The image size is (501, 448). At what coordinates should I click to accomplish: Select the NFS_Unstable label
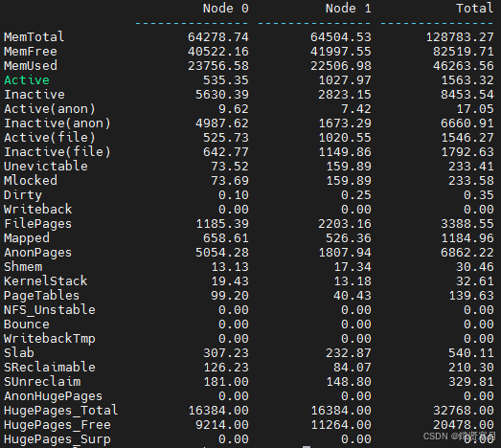coord(50,310)
